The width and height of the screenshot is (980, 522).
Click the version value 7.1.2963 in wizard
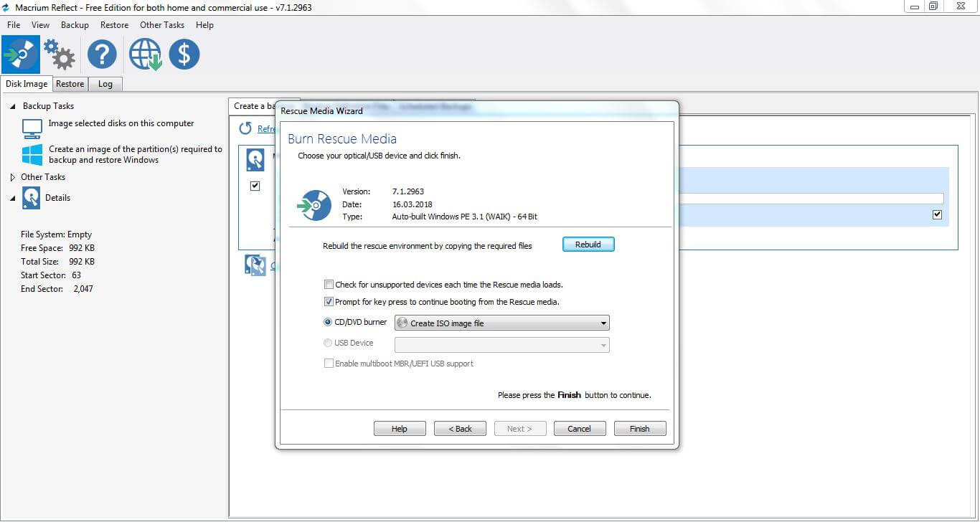[x=408, y=191]
